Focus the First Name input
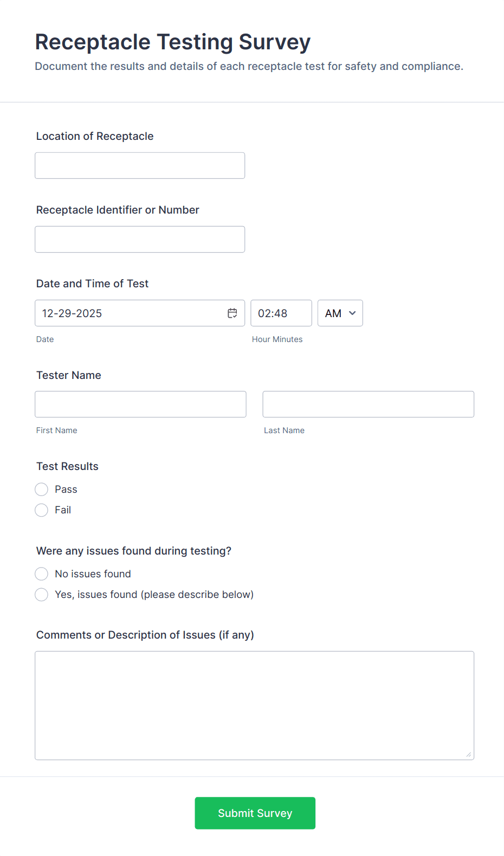 point(140,404)
